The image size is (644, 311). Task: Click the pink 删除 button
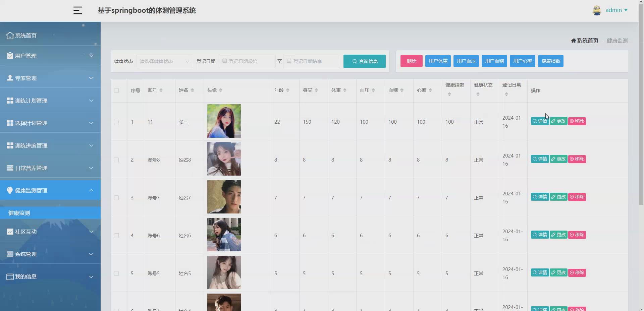pyautogui.click(x=411, y=61)
